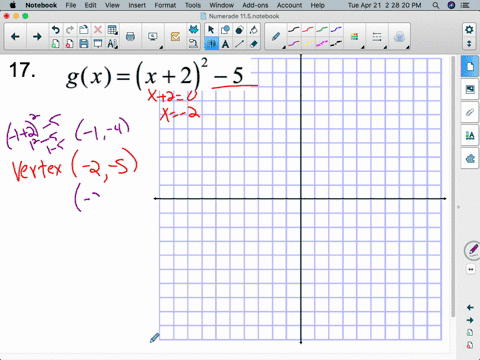This screenshot has height=360, width=480.
Task: Click the Paste clipboard icon
Action: (x=84, y=30)
